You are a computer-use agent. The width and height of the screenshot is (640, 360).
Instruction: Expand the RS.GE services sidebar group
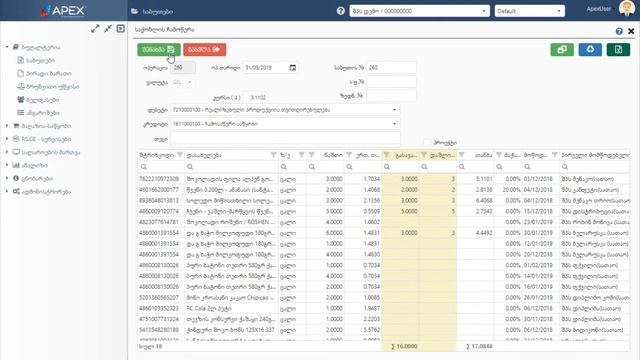tap(7, 139)
